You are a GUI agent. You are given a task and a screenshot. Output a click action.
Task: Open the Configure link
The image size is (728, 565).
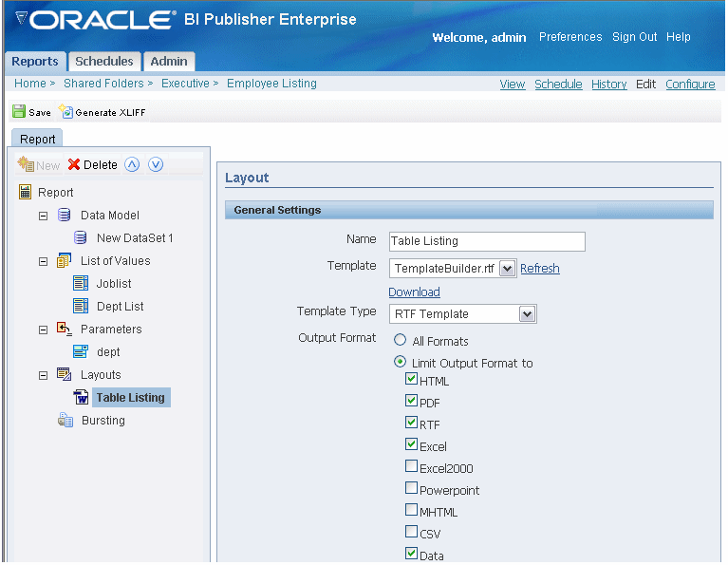[690, 85]
